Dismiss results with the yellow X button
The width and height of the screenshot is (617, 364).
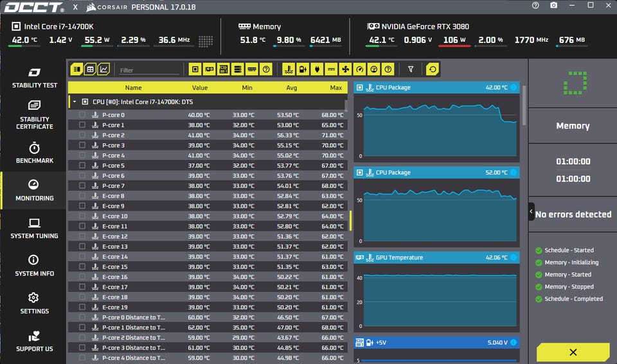coord(573,352)
